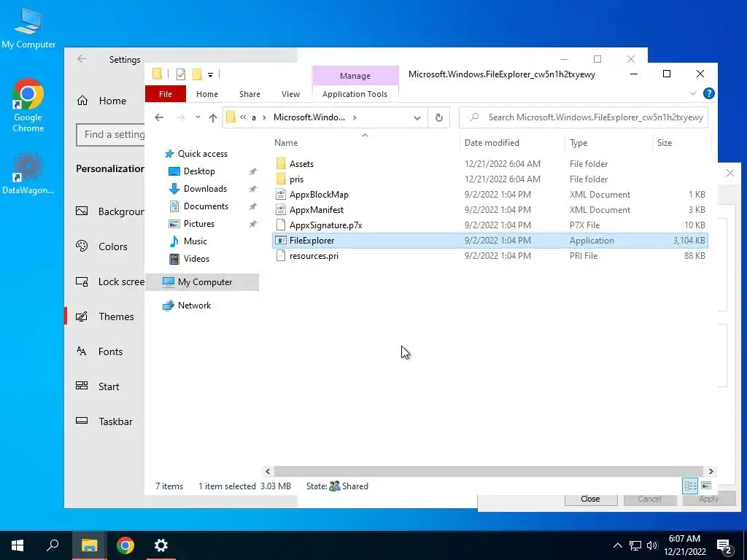Image resolution: width=747 pixels, height=560 pixels.
Task: Click New folder icon in title bar toolbar
Action: coord(197,74)
